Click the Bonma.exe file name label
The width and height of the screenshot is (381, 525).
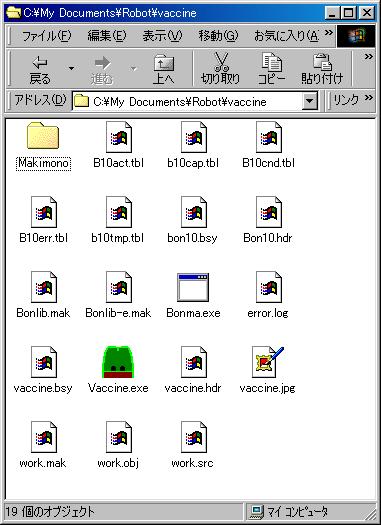coord(193,313)
